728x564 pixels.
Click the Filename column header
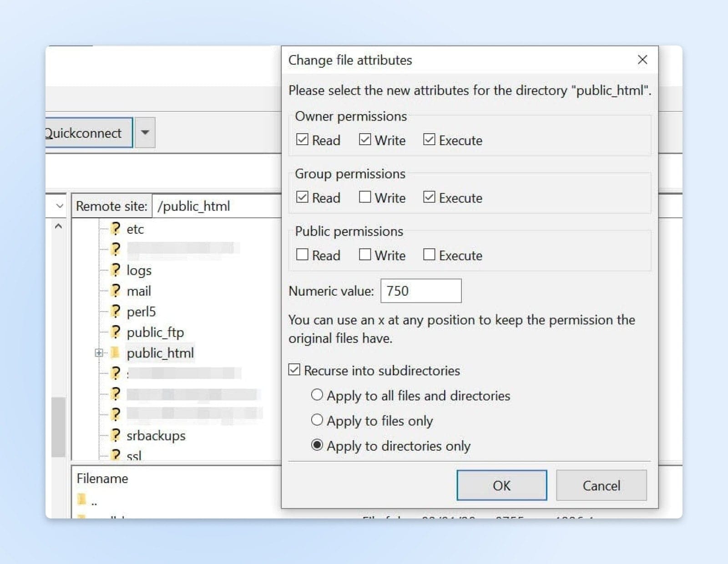tap(102, 478)
